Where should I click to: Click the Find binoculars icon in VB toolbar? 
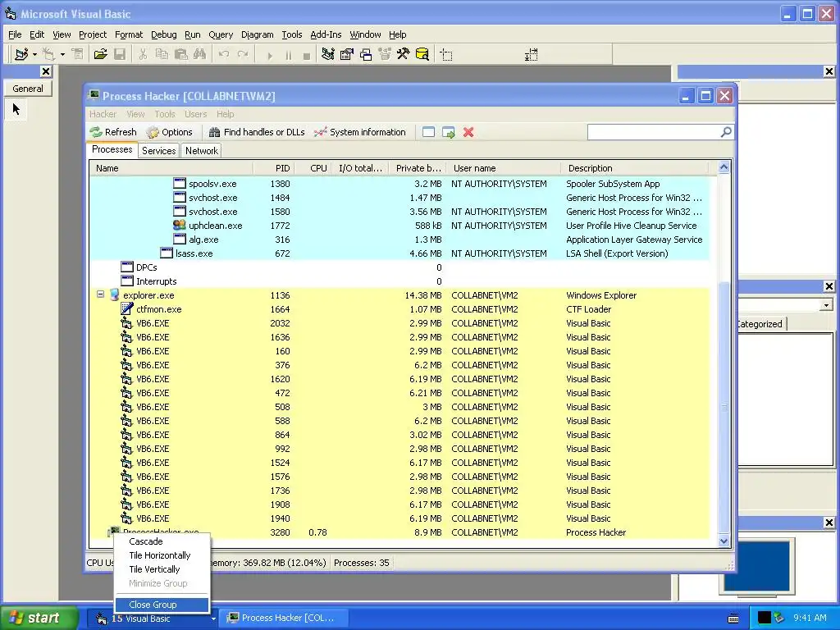(200, 54)
